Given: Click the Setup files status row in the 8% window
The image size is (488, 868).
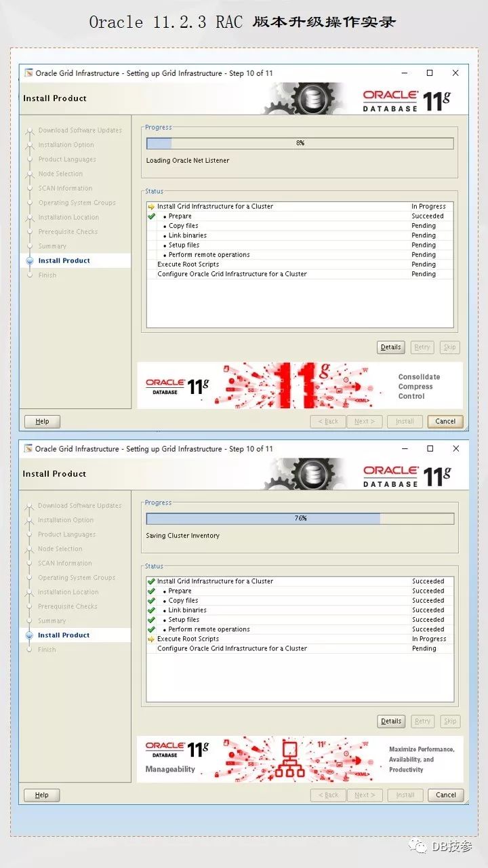Looking at the screenshot, I should 300,245.
